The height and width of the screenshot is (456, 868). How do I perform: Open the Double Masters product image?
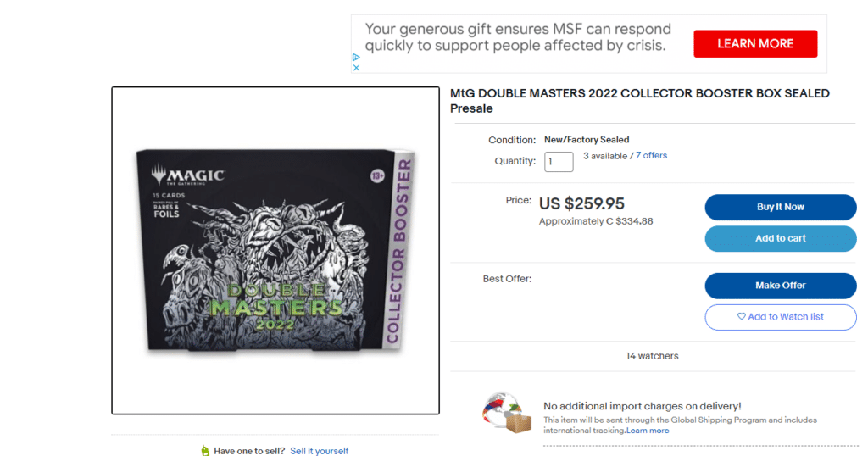pos(275,250)
